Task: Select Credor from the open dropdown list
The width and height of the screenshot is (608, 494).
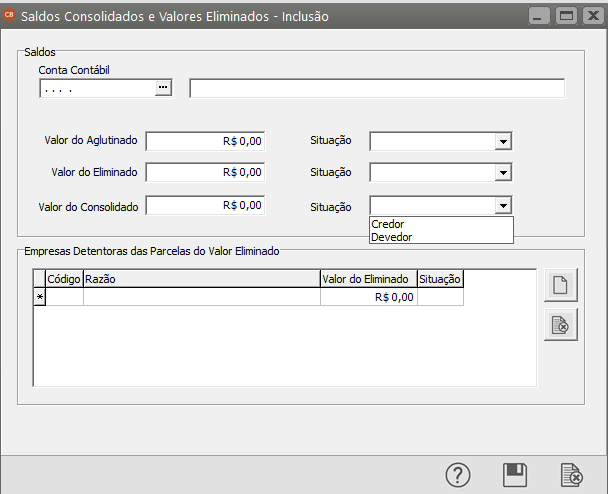Action: click(x=388, y=224)
